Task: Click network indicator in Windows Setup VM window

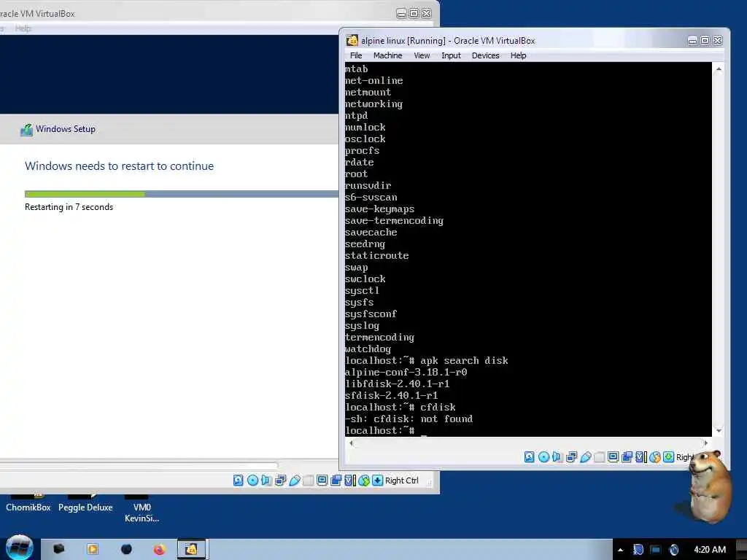Action: tap(281, 481)
